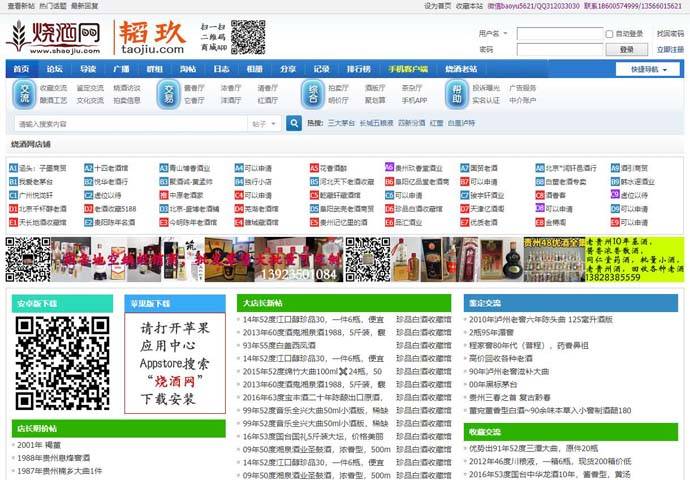Open shop slot A1 badge
The image size is (690, 480).
13,168
